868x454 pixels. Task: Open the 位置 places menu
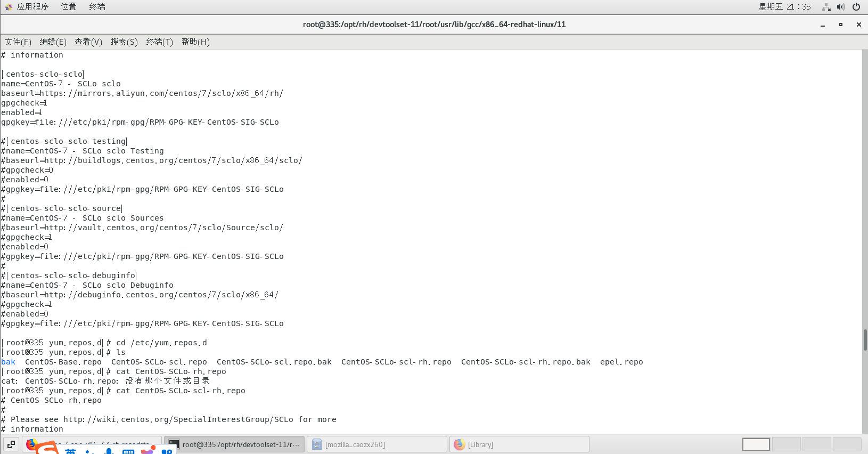68,7
